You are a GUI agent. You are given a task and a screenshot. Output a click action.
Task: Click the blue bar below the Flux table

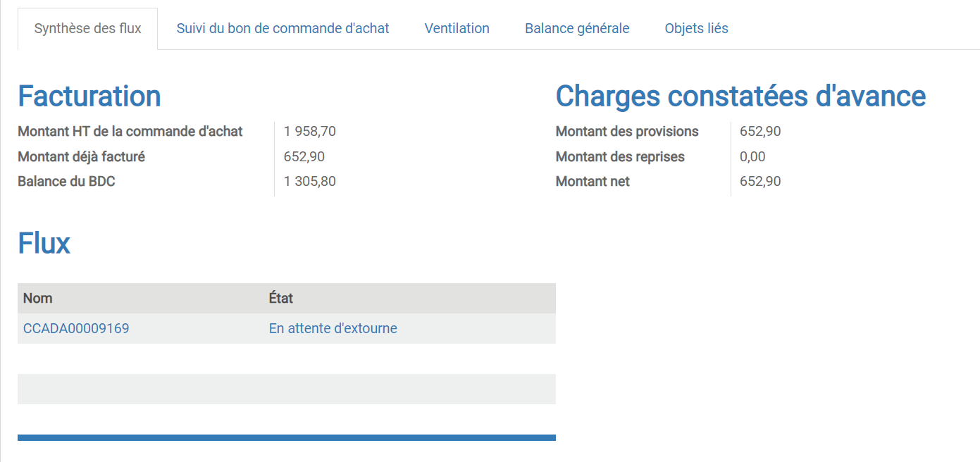tap(286, 437)
